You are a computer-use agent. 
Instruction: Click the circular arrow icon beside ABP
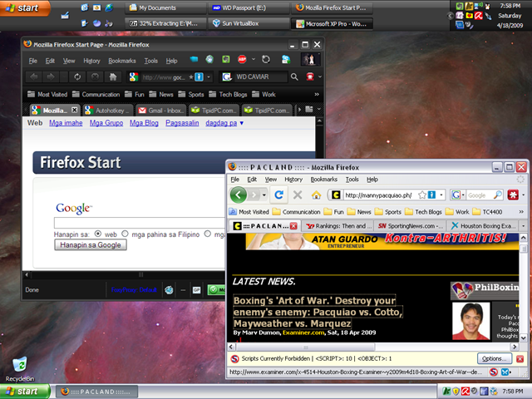point(266,59)
